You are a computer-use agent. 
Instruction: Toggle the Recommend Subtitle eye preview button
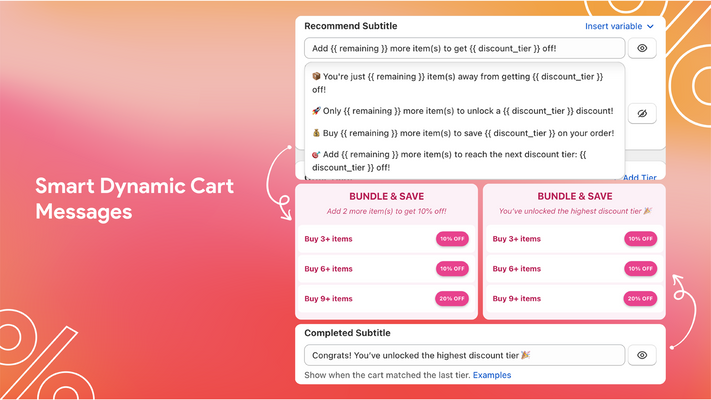point(642,48)
